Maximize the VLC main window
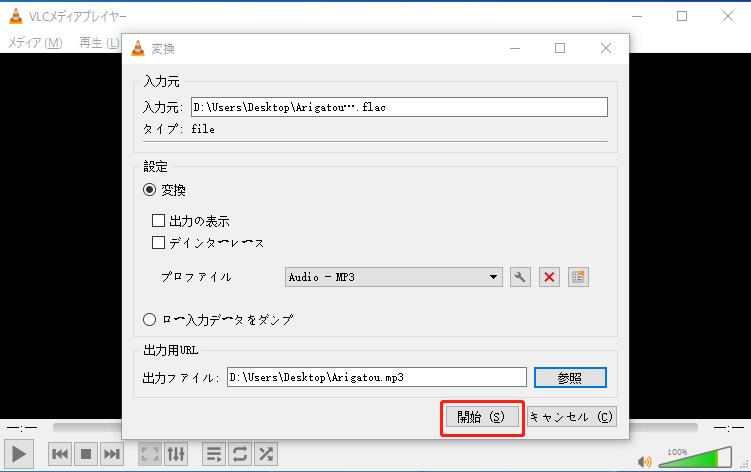Image resolution: width=751 pixels, height=472 pixels. 682,16
